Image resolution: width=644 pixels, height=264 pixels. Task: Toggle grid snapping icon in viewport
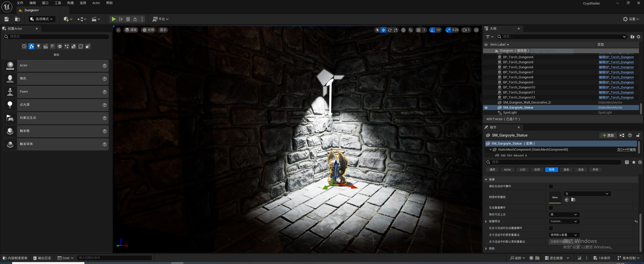click(x=418, y=30)
